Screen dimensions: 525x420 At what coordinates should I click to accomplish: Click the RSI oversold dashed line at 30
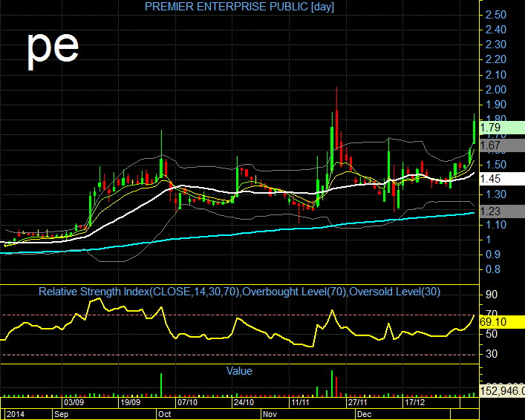[x=239, y=355]
